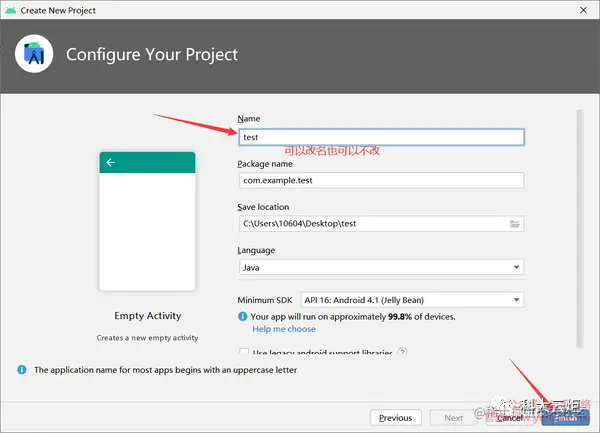Click the Save location label

[263, 207]
